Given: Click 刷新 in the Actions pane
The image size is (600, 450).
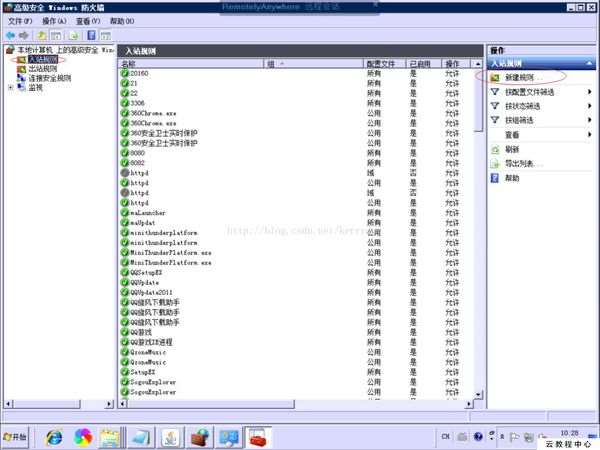Looking at the screenshot, I should [512, 149].
